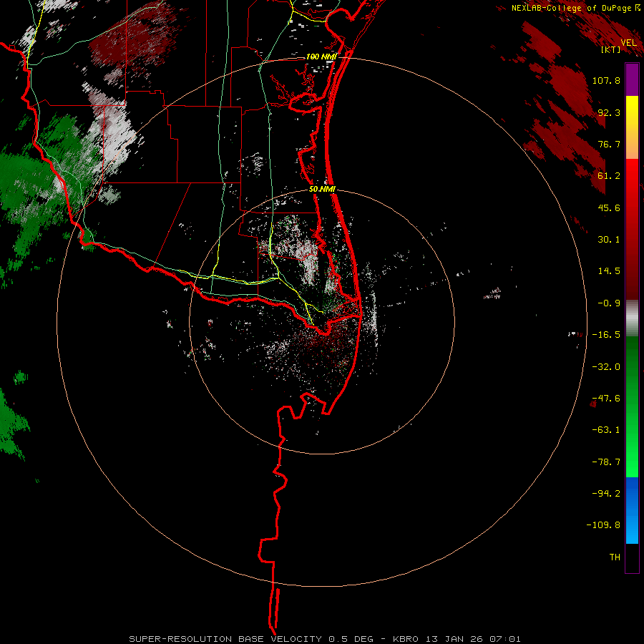Pick the blue segment of the color bar

[x=632, y=510]
